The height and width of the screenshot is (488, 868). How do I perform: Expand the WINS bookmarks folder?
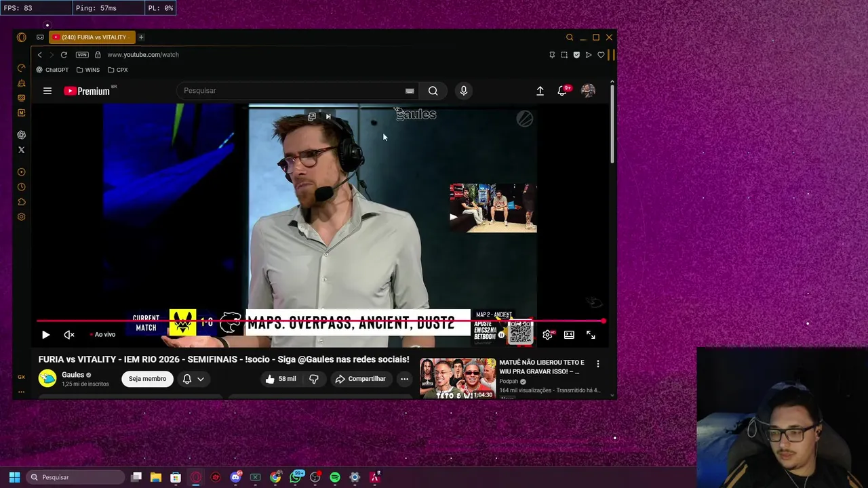click(x=88, y=70)
